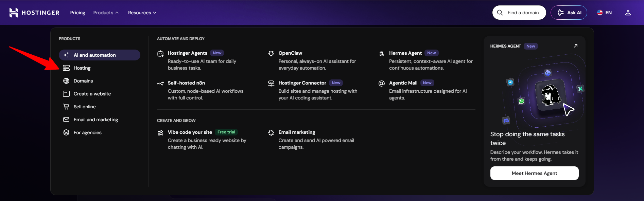The width and height of the screenshot is (644, 201).
Task: Select the Domains category
Action: 83,81
